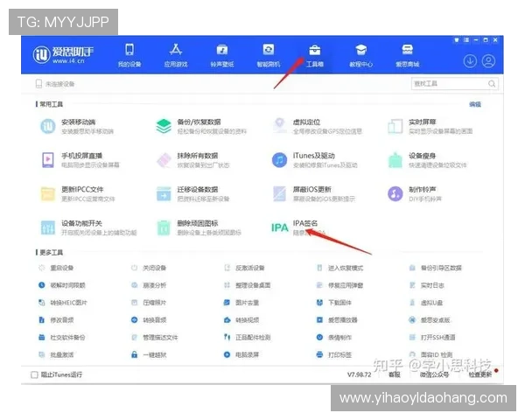Go to the 智能刷机 tab

[x=269, y=55]
